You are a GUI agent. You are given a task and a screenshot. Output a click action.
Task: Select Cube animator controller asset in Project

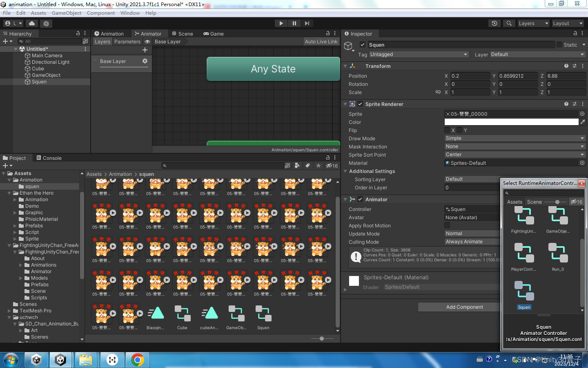[x=183, y=317]
